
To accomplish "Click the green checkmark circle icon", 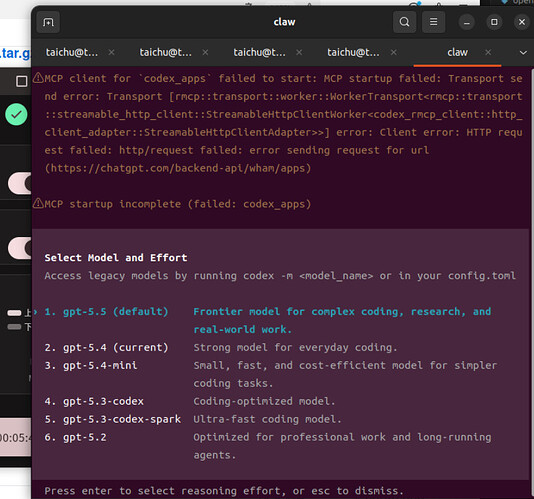I will [16, 114].
